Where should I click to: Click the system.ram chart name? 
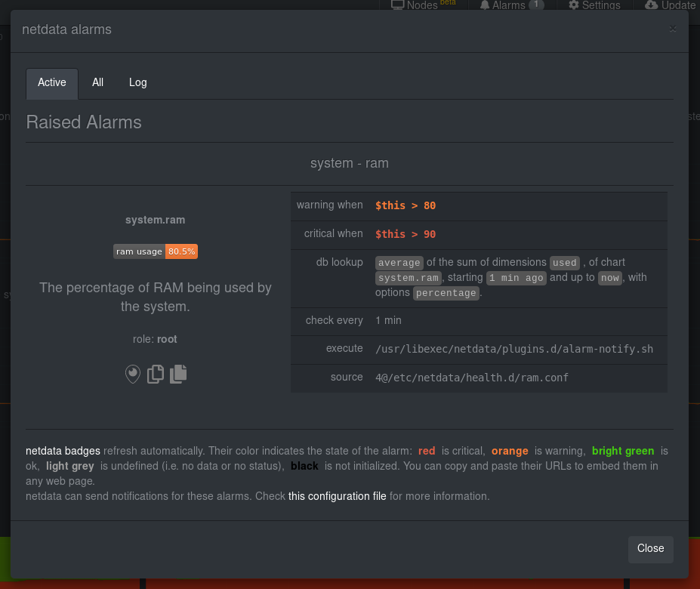coord(156,220)
